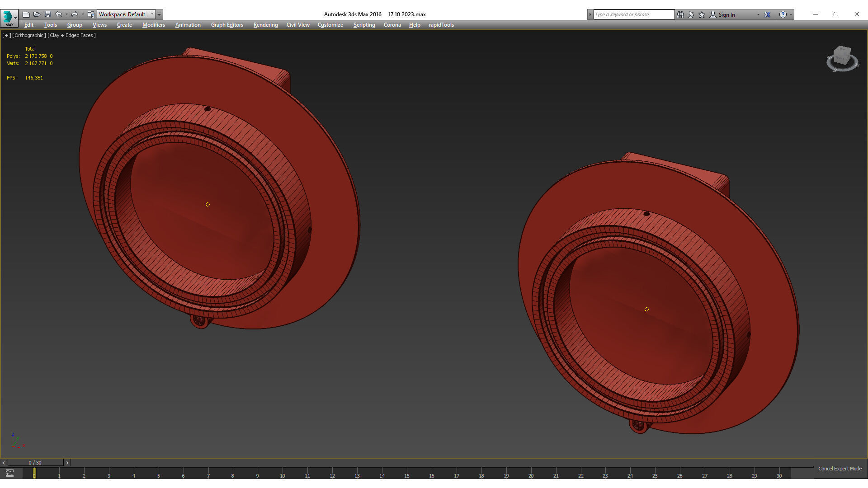Select the right red lens object
The height and width of the screenshot is (488, 868).
(x=646, y=309)
